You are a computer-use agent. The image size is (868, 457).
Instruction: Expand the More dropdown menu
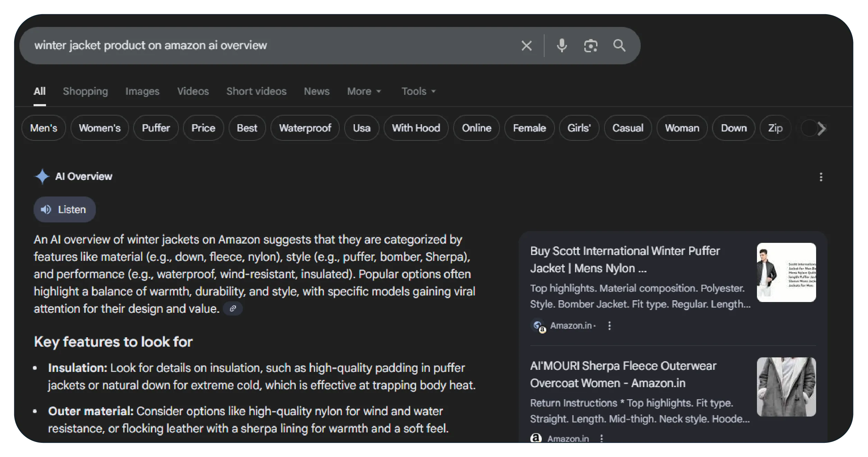[364, 91]
